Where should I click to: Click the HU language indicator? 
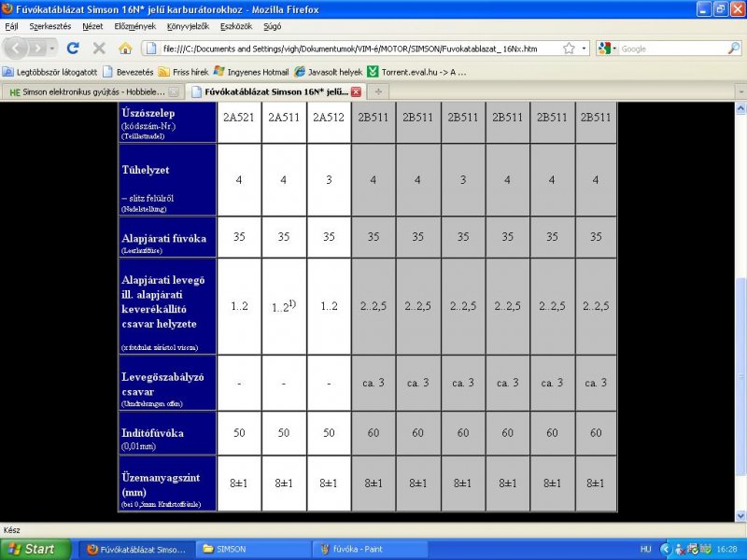[x=645, y=549]
